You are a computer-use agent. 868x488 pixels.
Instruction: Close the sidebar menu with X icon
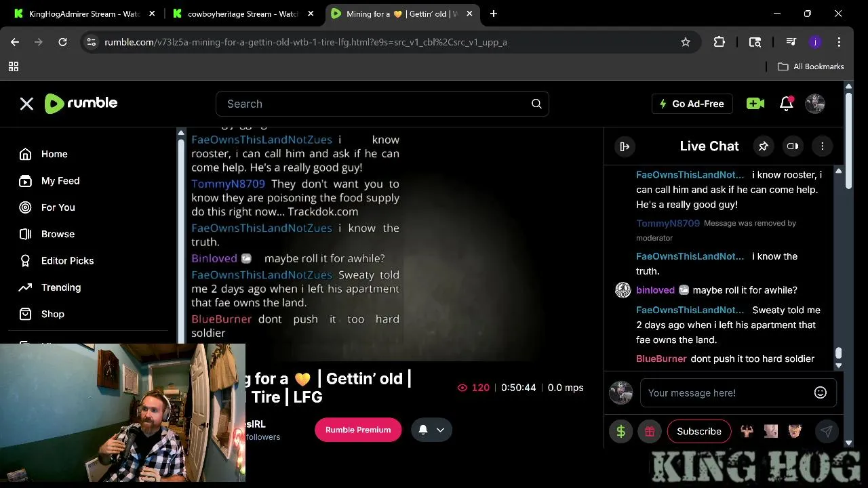26,104
